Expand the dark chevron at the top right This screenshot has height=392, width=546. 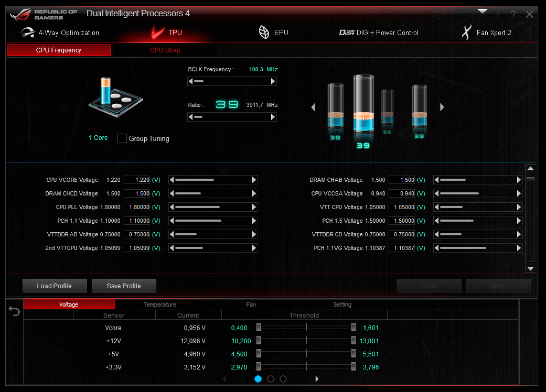tap(482, 9)
